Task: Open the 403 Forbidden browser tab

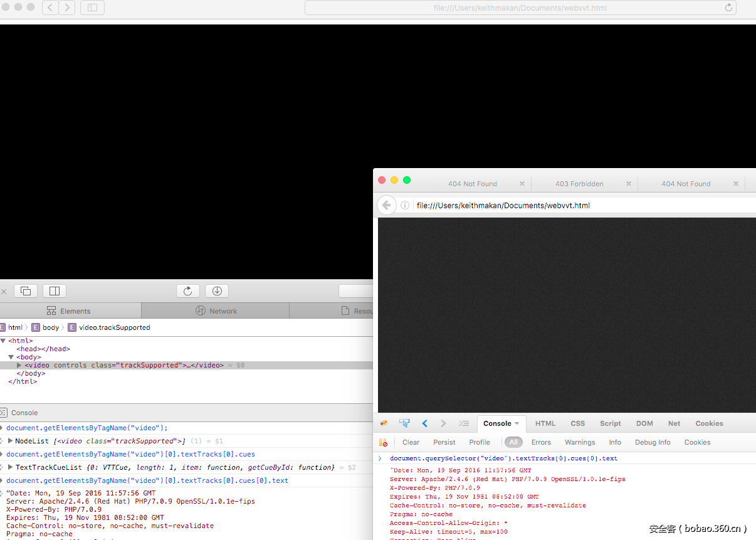Action: tap(579, 184)
